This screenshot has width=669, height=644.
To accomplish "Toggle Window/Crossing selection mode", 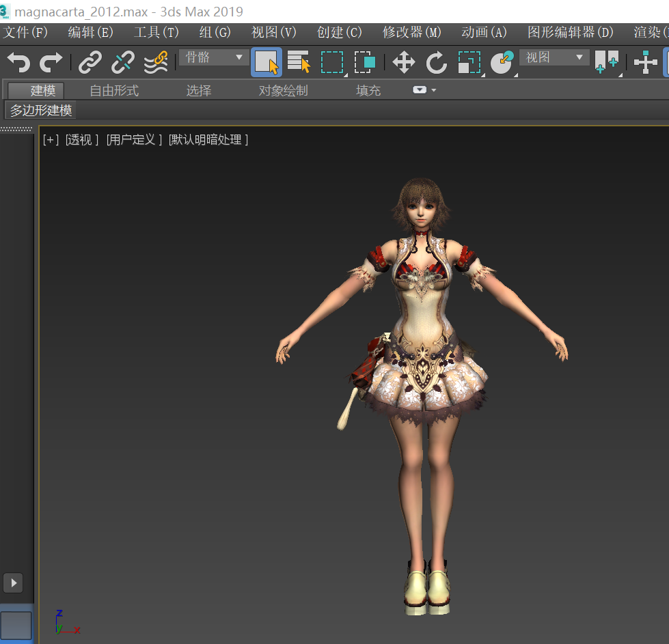I will click(365, 62).
